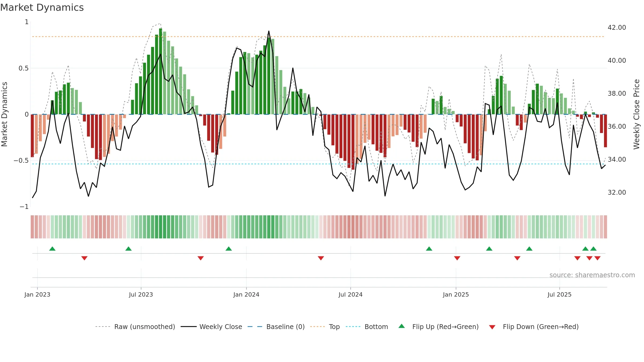The height and width of the screenshot is (362, 644).
Task: Select the Flip Down marker in April 2025
Action: coord(517,258)
